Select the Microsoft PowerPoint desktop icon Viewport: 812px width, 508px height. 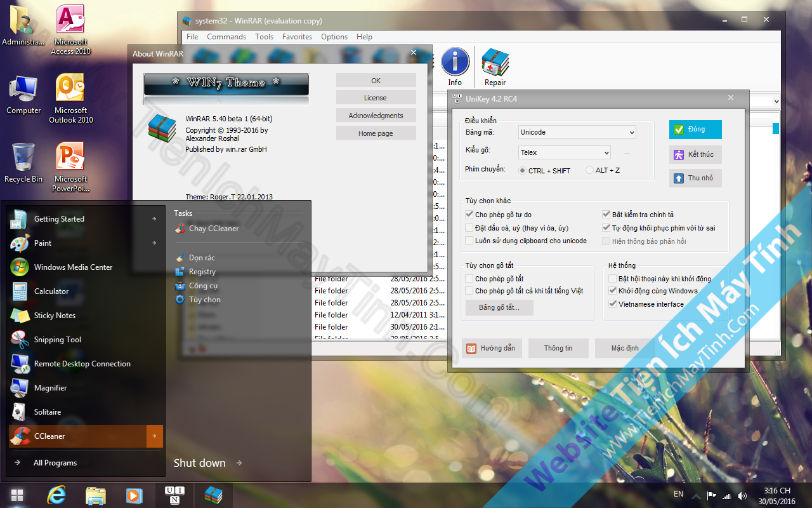pyautogui.click(x=70, y=167)
